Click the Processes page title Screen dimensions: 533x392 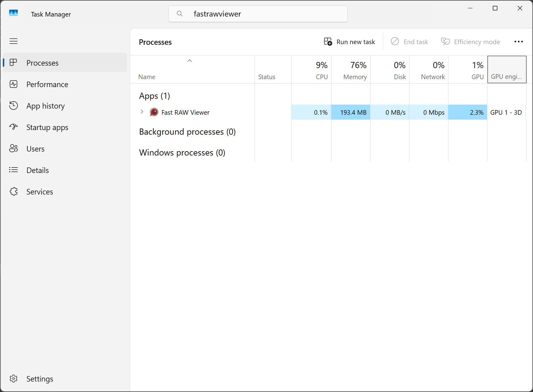click(155, 42)
